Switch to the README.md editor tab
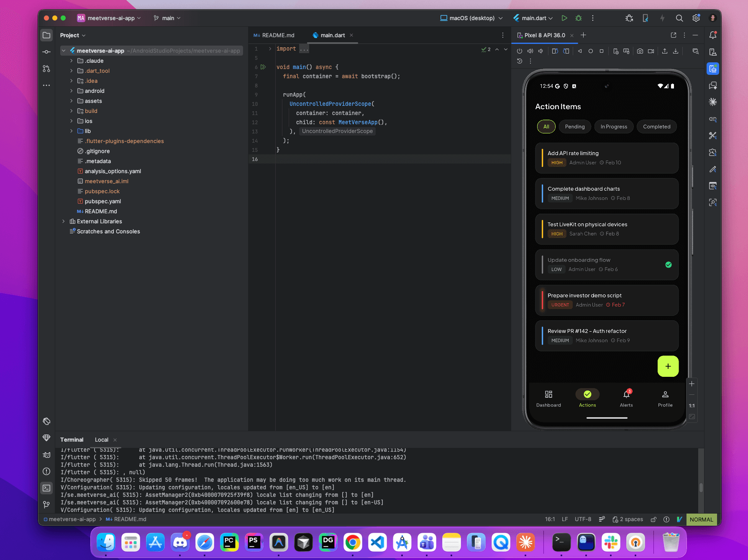Screen dimensions: 748x560 (x=278, y=35)
